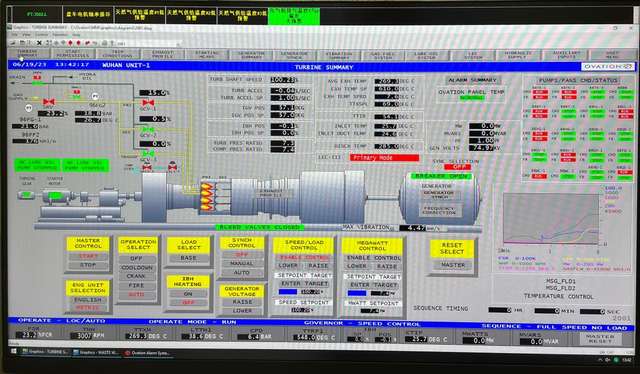Open the Start Permissives tab

73,54
